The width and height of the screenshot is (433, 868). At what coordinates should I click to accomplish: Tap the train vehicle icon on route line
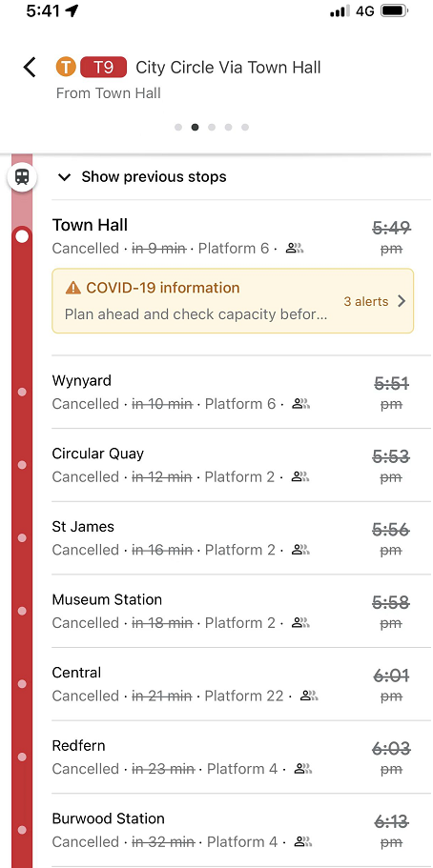(22, 177)
